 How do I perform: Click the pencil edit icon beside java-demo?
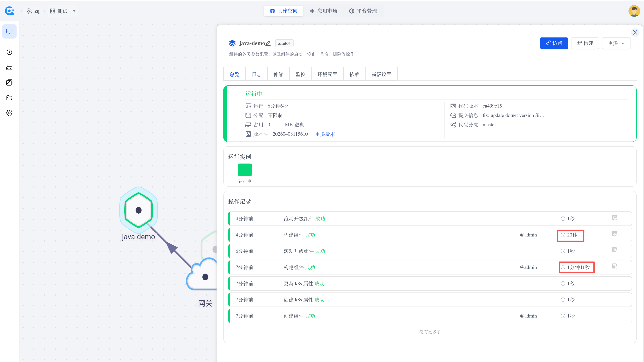tap(268, 43)
